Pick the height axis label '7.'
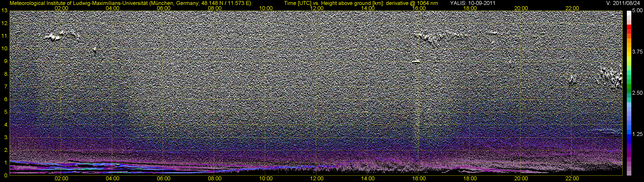 [x=6, y=87]
